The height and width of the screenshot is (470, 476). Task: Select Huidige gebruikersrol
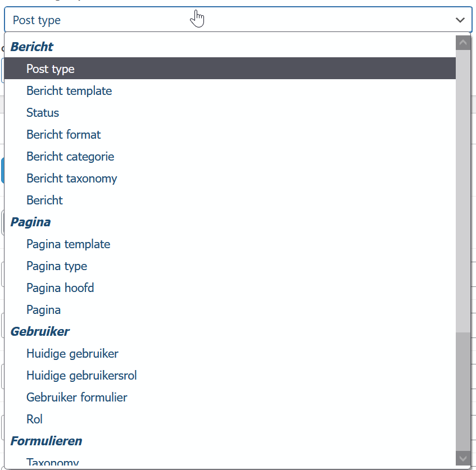(x=81, y=375)
